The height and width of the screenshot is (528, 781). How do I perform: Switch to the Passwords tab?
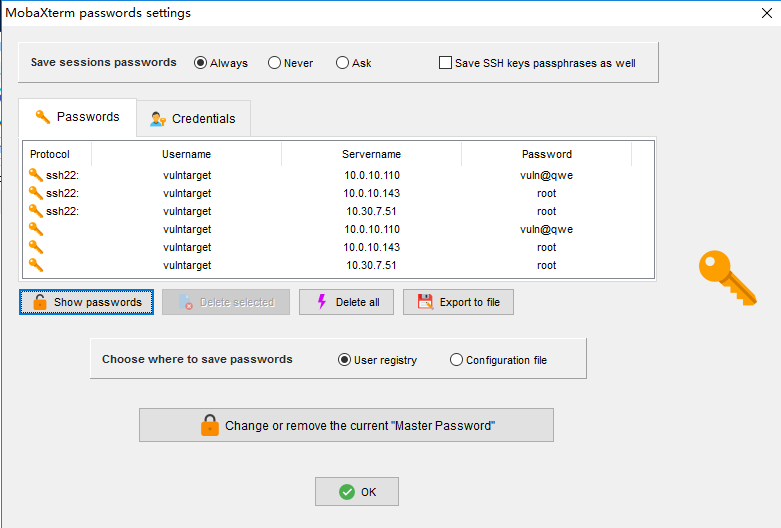[x=78, y=117]
